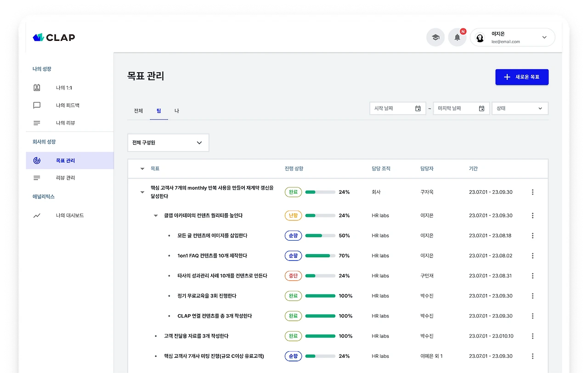Click assignee name 구자욱

pos(427,192)
